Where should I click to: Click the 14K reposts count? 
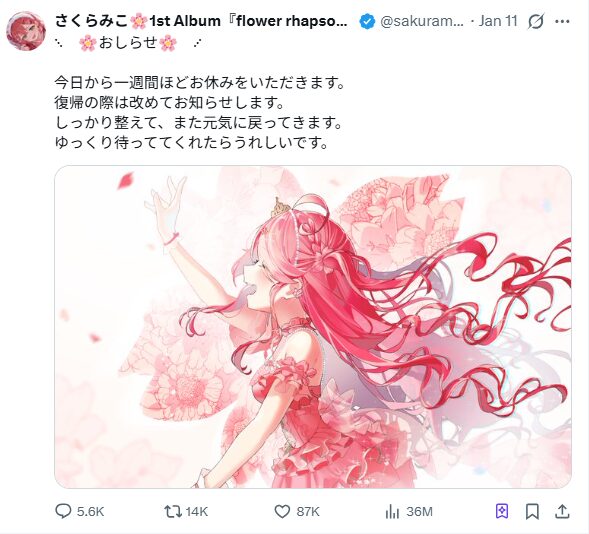196,511
